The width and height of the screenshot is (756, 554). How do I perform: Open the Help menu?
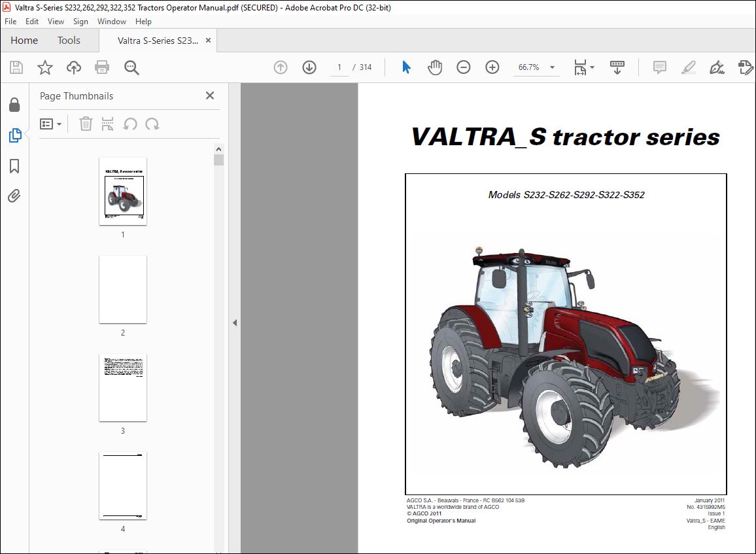pos(143,21)
